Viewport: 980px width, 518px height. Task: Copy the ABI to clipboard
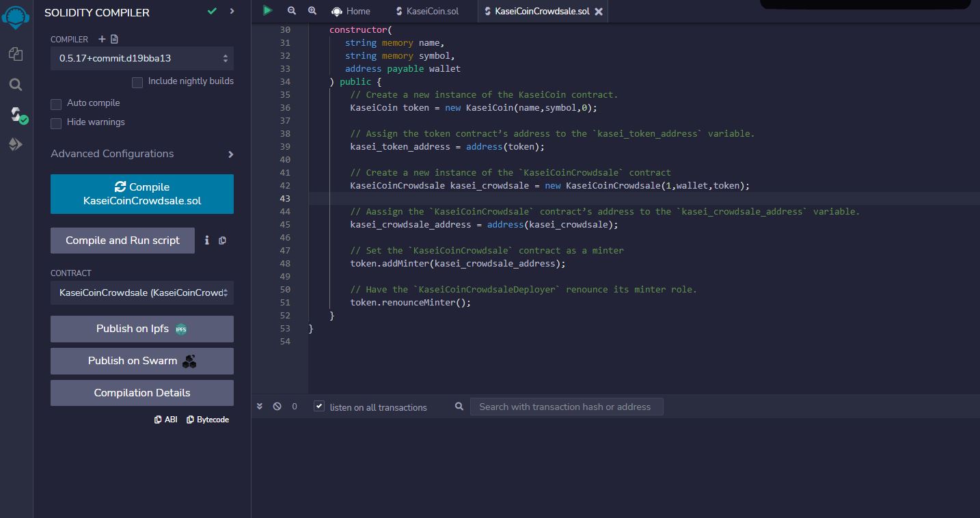(x=166, y=419)
